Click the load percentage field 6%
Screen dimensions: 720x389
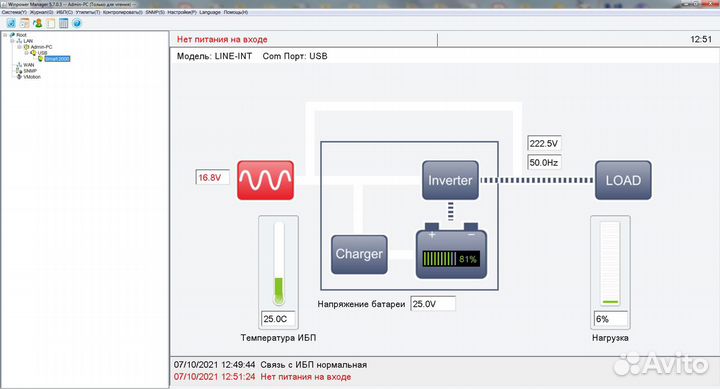[611, 319]
